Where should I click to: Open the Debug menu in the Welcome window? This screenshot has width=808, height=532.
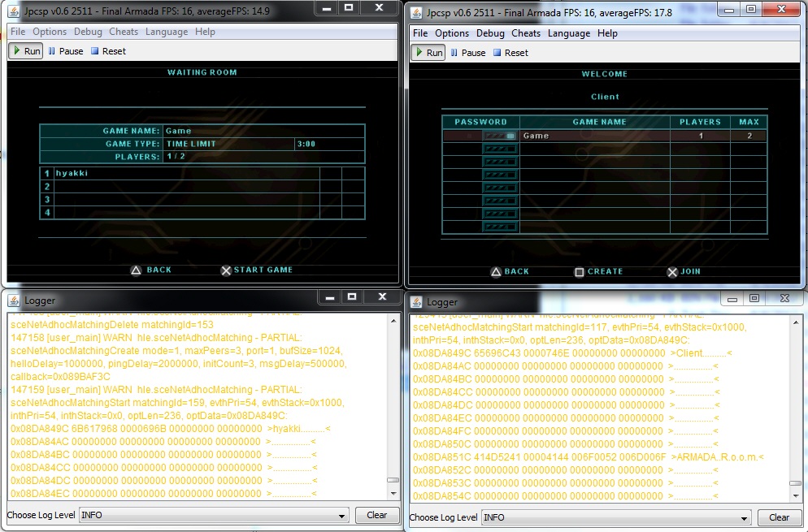[x=491, y=33]
